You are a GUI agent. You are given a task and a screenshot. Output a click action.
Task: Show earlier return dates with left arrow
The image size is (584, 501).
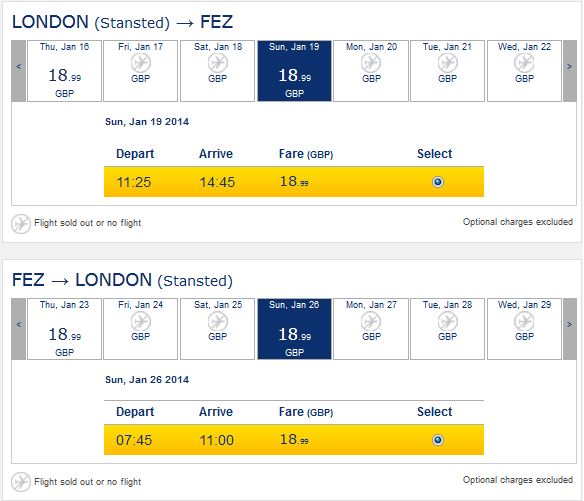[19, 329]
